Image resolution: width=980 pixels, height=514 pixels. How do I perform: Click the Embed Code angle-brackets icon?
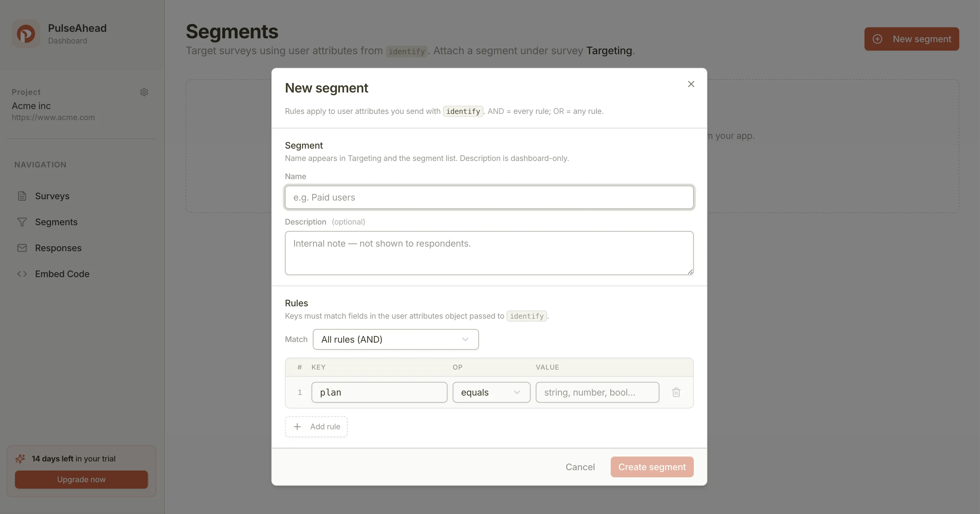22,274
